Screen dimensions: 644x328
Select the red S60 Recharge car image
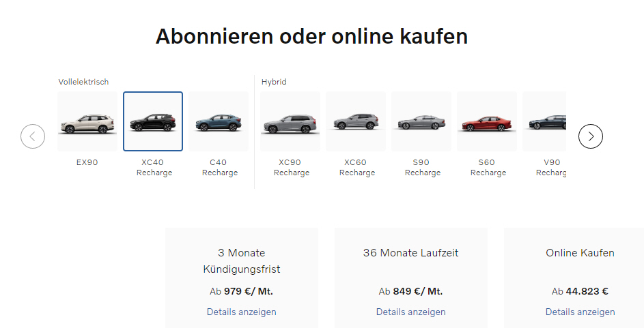487,122
